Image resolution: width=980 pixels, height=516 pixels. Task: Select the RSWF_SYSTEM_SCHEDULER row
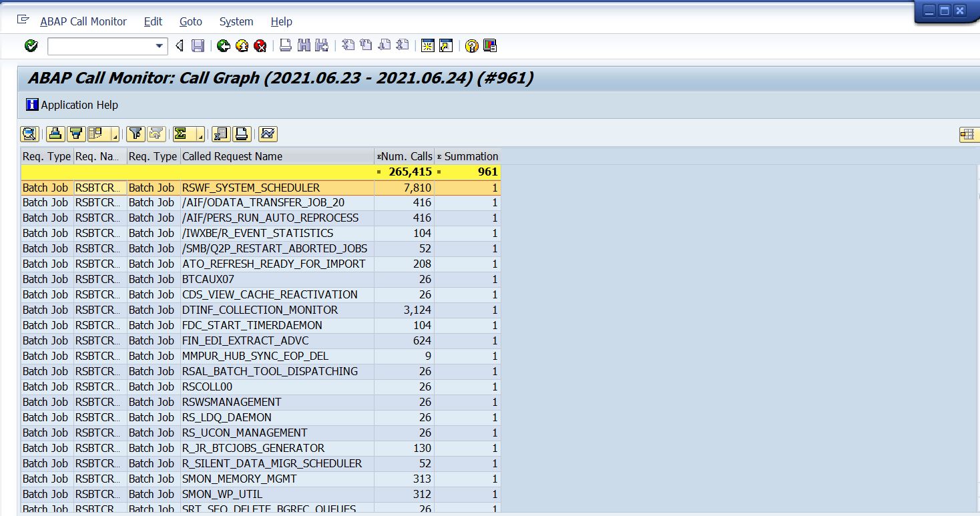(250, 188)
